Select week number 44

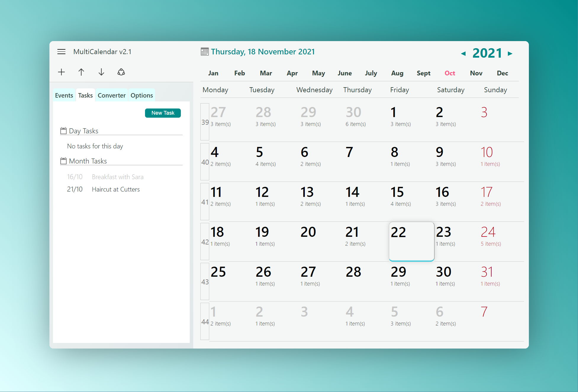click(x=205, y=321)
